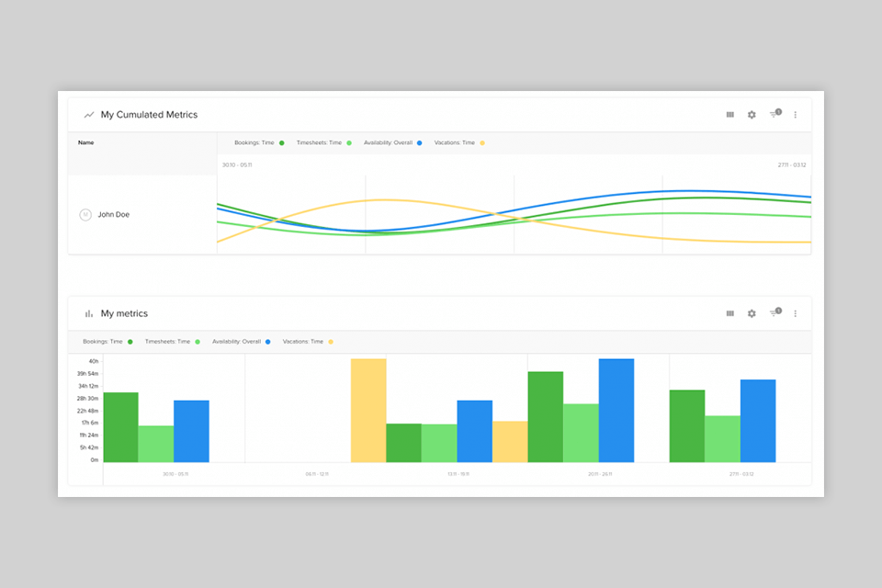Screen dimensions: 882x588
Task: Click the bar chart icon beside My metrics
Action: coord(89,313)
